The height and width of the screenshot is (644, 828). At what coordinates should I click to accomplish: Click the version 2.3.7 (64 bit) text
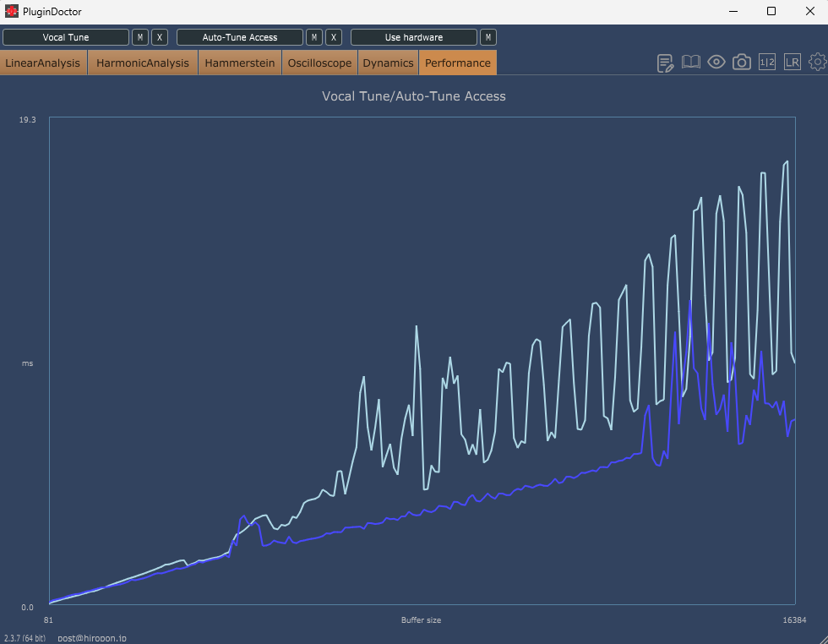coord(25,638)
